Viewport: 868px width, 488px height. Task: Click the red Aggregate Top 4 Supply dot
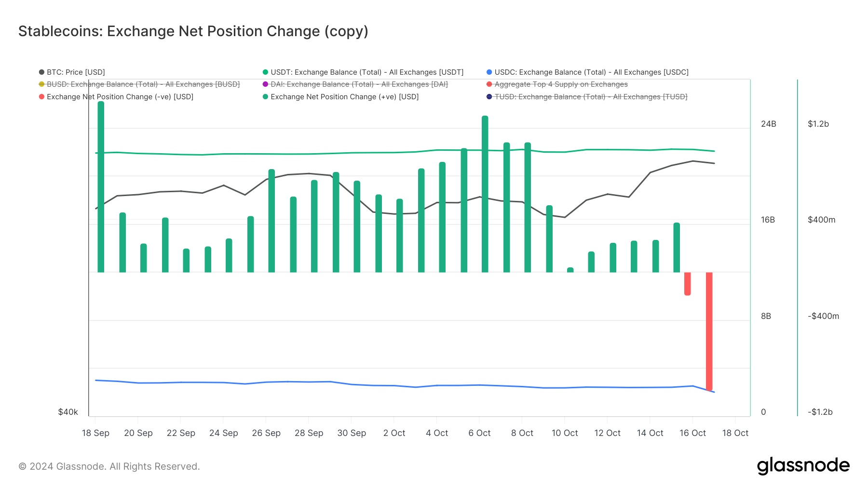coord(489,84)
